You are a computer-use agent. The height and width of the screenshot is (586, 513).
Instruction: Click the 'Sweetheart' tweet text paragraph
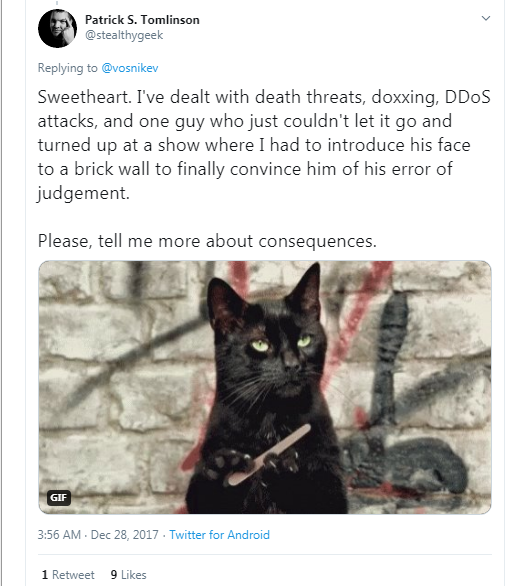(264, 145)
